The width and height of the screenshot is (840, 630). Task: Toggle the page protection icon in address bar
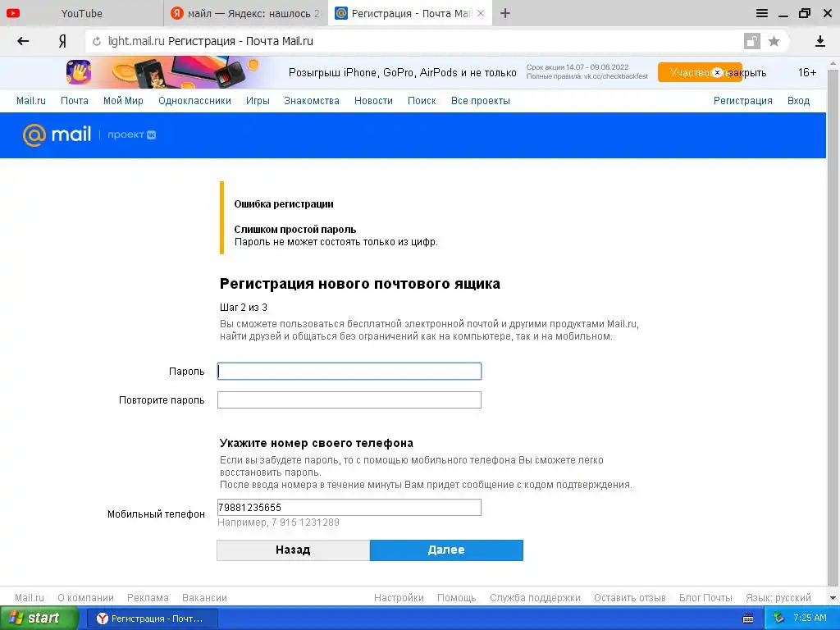click(x=751, y=41)
